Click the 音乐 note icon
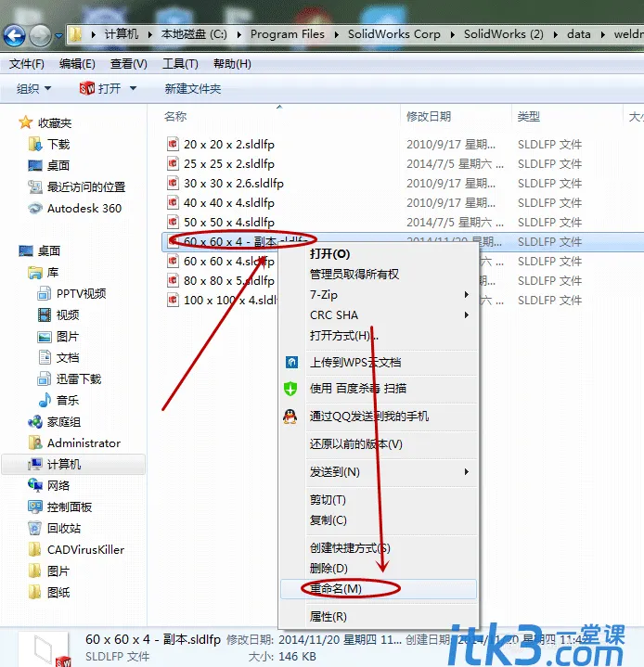Screen dimensions: 644x667 [x=45, y=400]
